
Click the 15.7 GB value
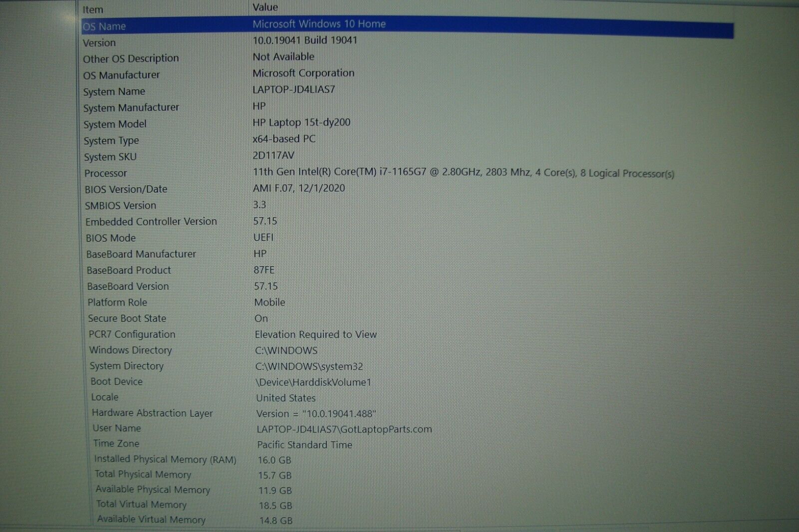[275, 476]
